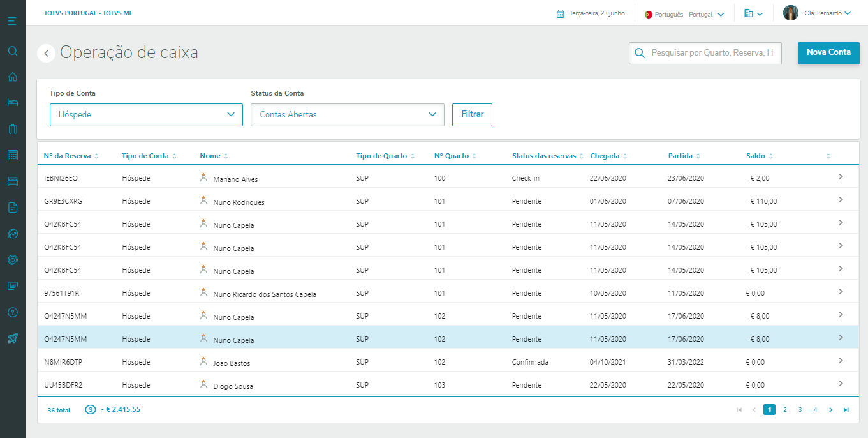Open the Português - Portugal language selector
Image resolution: width=868 pixels, height=438 pixels.
click(x=684, y=14)
